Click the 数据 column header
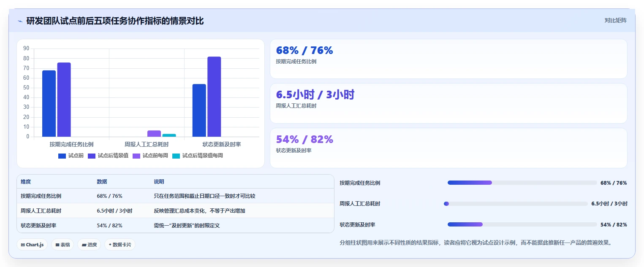 click(x=102, y=182)
